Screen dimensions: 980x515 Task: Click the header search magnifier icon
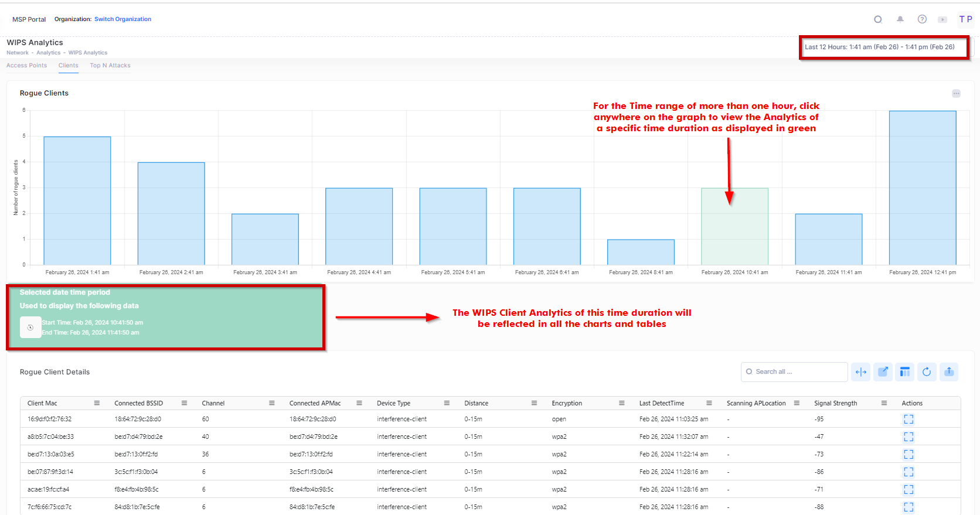click(x=877, y=19)
